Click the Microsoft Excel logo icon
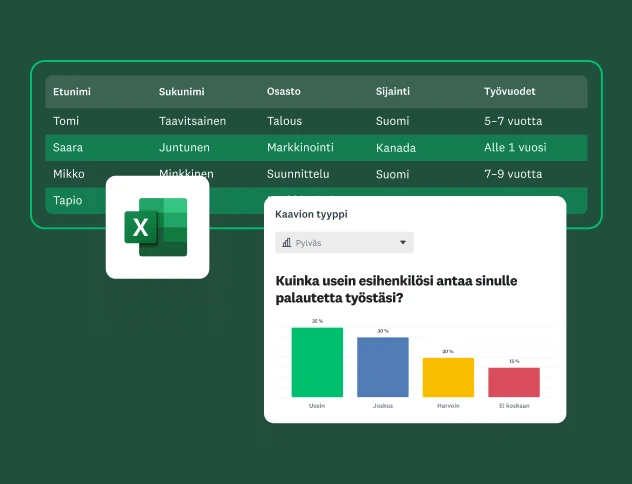This screenshot has height=484, width=632. [156, 227]
